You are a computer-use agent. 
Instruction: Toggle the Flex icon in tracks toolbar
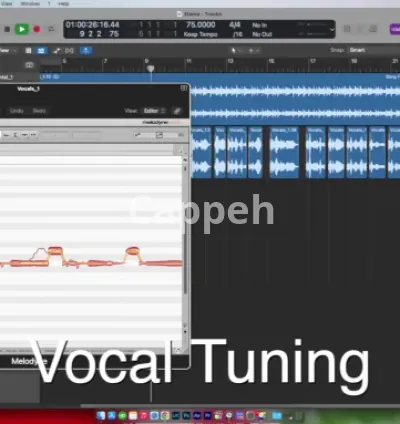69,51
